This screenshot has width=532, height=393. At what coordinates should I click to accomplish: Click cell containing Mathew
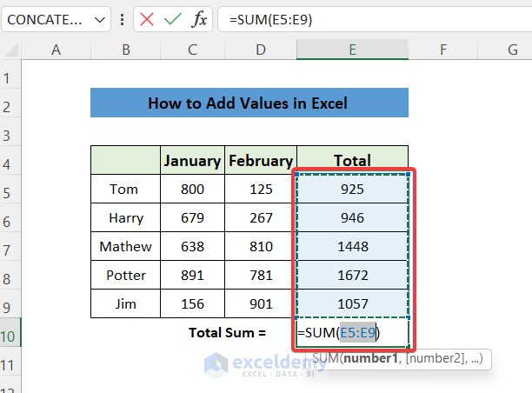[x=125, y=246]
